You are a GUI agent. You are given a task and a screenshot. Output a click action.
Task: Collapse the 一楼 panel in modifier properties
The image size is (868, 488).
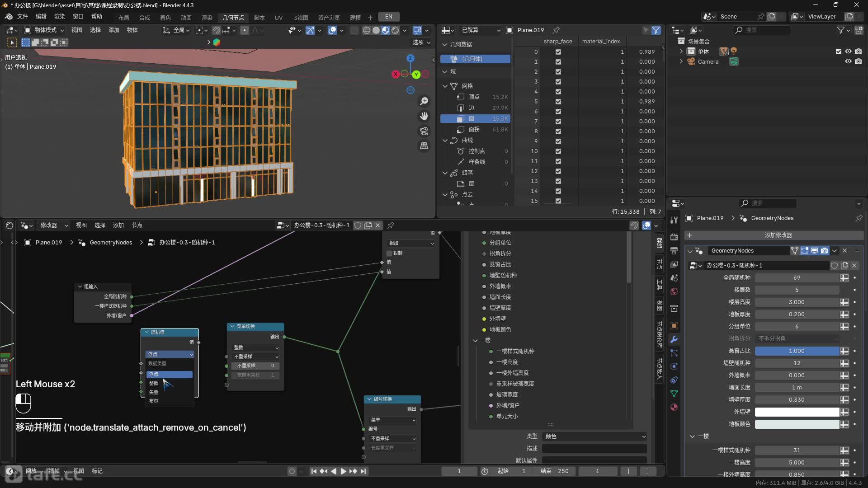[x=692, y=436]
